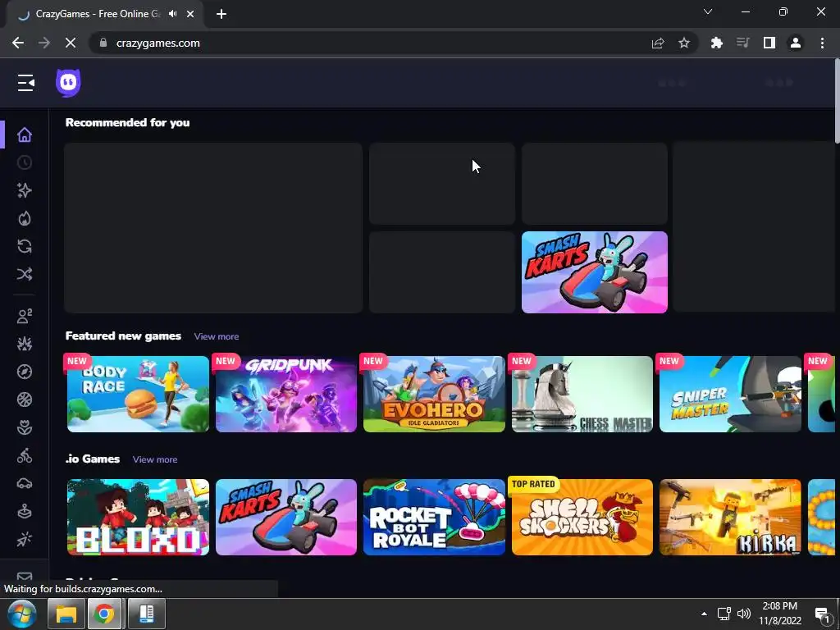840x630 pixels.
Task: Open File Explorer from taskbar
Action: click(66, 614)
